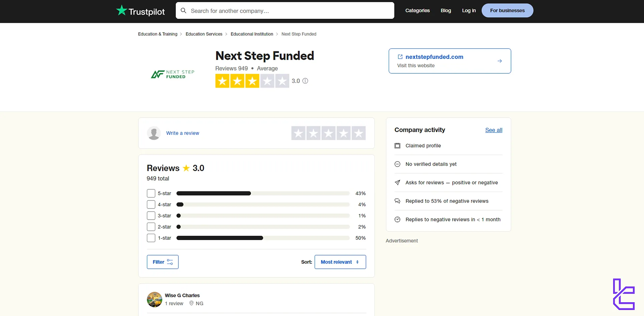Image resolution: width=644 pixels, height=316 pixels.
Task: Open the Categories menu
Action: click(417, 10)
